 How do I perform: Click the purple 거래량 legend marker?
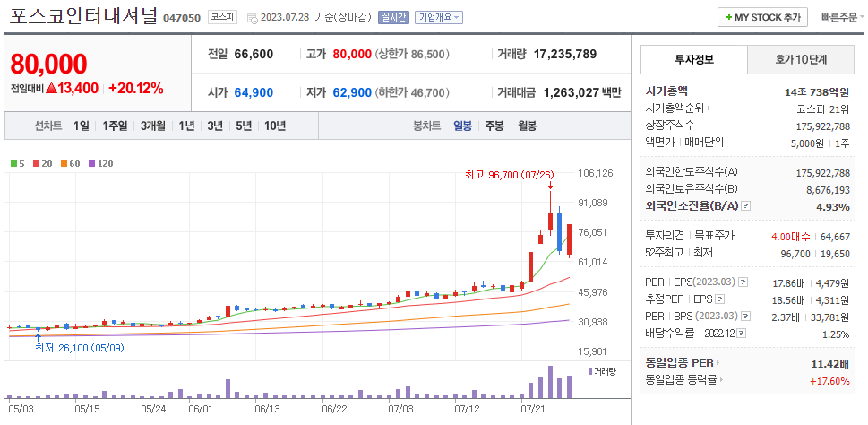pos(590,371)
